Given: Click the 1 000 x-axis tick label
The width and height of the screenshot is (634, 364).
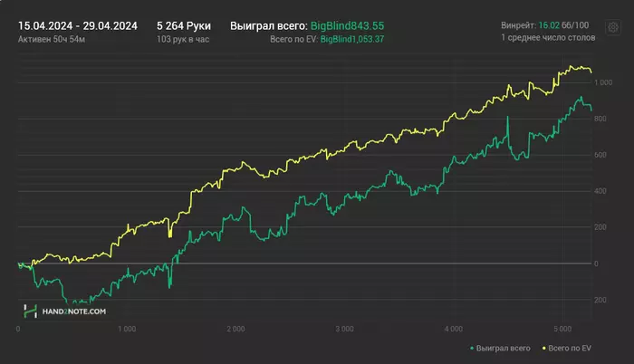Looking at the screenshot, I should coord(127,329).
